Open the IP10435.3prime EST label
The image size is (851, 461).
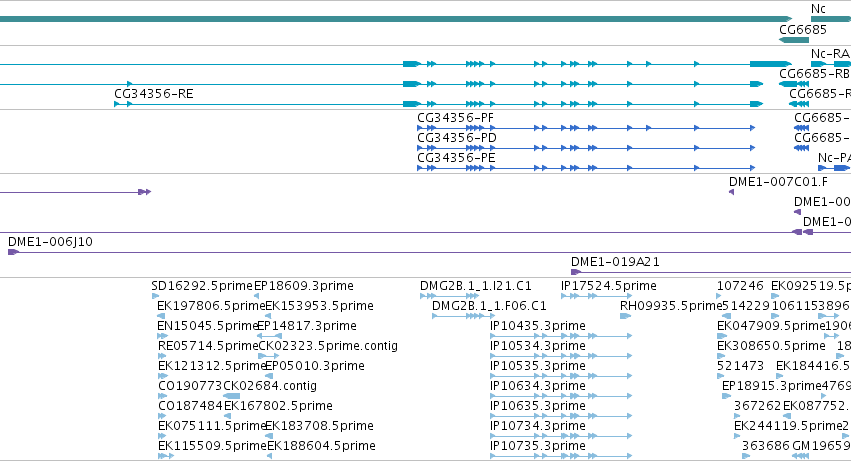tap(537, 326)
